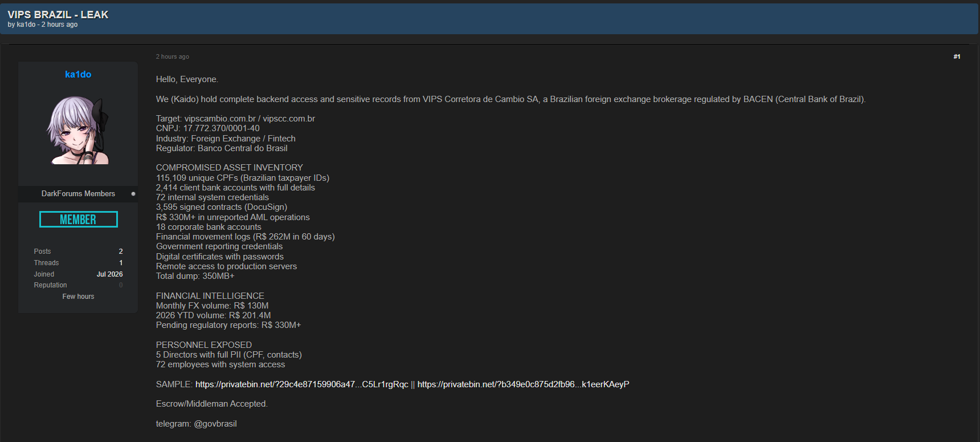Screen dimensions: 980x442
Task: Click the '72 internal system credentials' line
Action: tap(213, 197)
